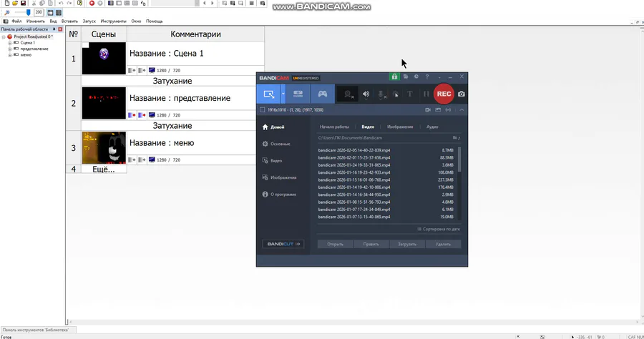
Task: Take a screenshot with Bandicam camera icon
Action: click(x=462, y=94)
